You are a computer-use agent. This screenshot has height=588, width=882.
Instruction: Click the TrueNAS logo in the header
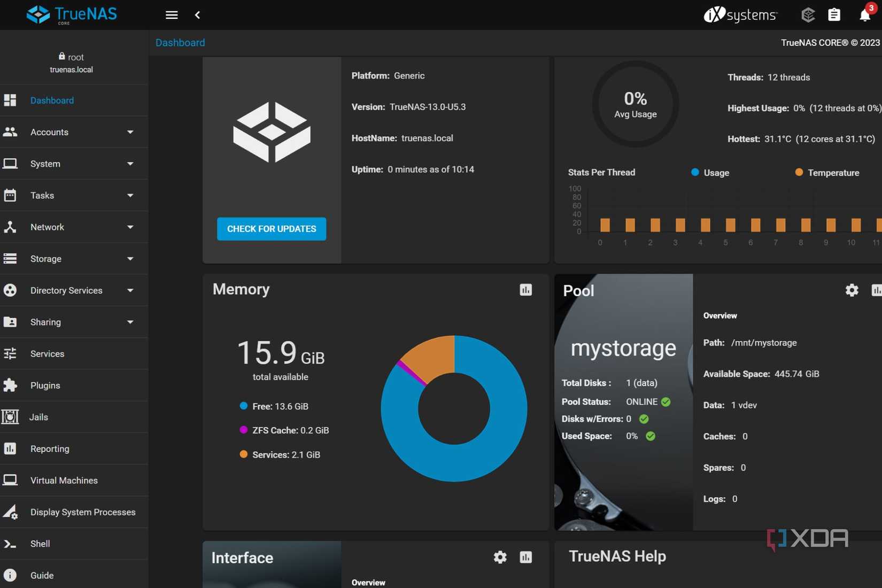pyautogui.click(x=71, y=14)
